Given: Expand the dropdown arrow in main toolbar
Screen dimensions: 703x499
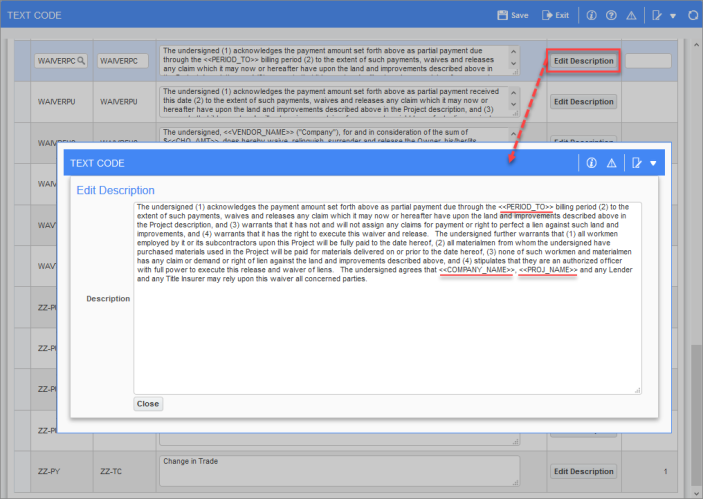Looking at the screenshot, I should pyautogui.click(x=673, y=16).
